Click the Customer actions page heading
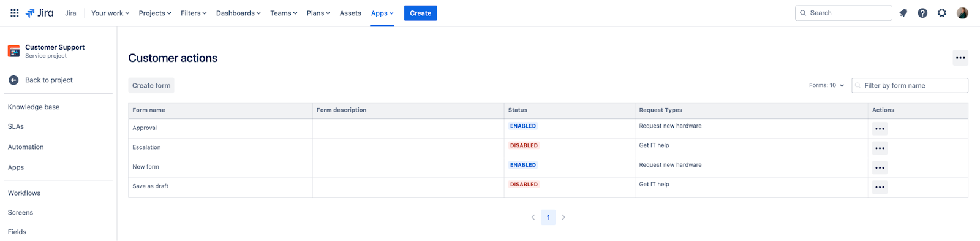The image size is (980, 241). [173, 58]
